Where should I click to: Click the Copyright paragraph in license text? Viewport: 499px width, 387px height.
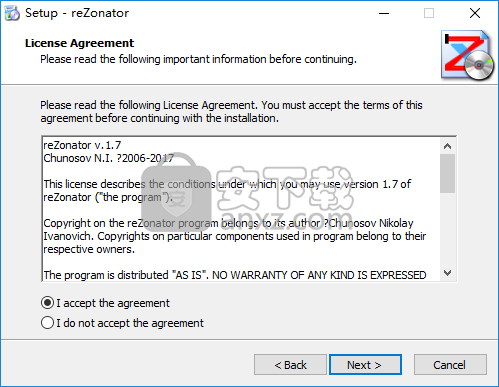235,236
